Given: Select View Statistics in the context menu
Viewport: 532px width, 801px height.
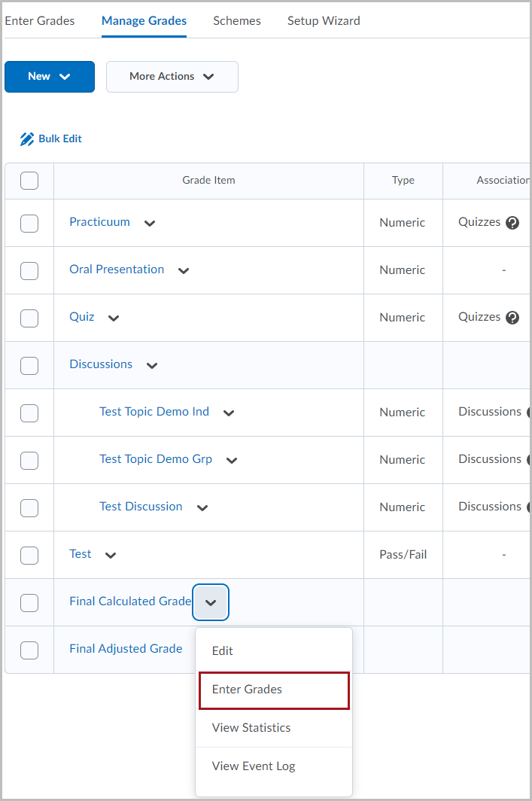Looking at the screenshot, I should pyautogui.click(x=274, y=728).
